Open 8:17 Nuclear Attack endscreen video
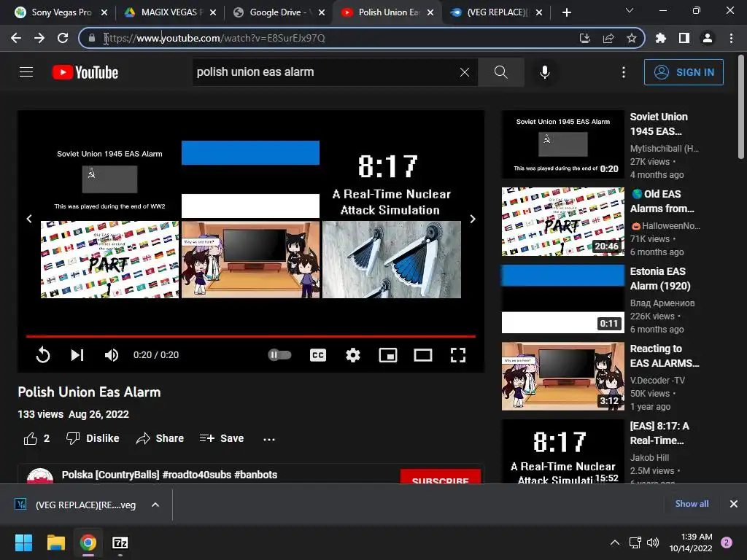The width and height of the screenshot is (747, 560). (x=392, y=179)
